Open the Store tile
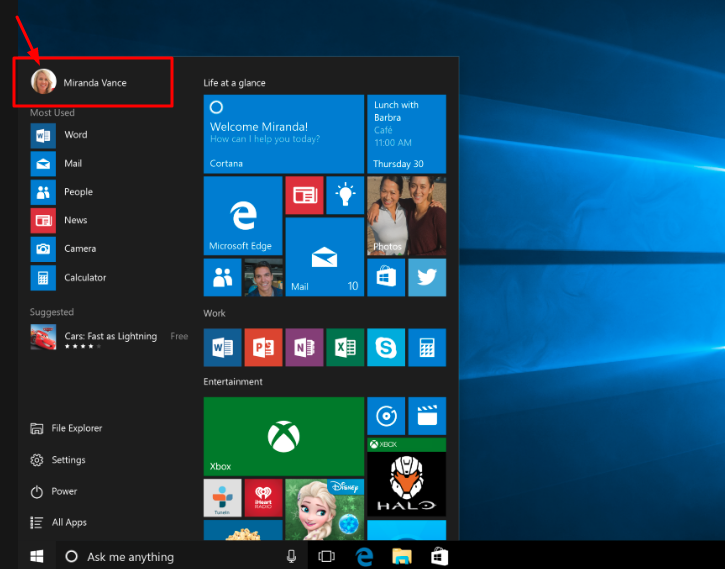 coord(386,277)
